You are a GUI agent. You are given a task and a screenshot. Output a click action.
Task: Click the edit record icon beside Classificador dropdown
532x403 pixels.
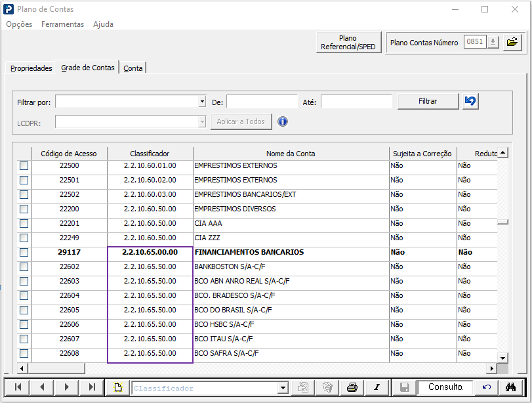303,387
